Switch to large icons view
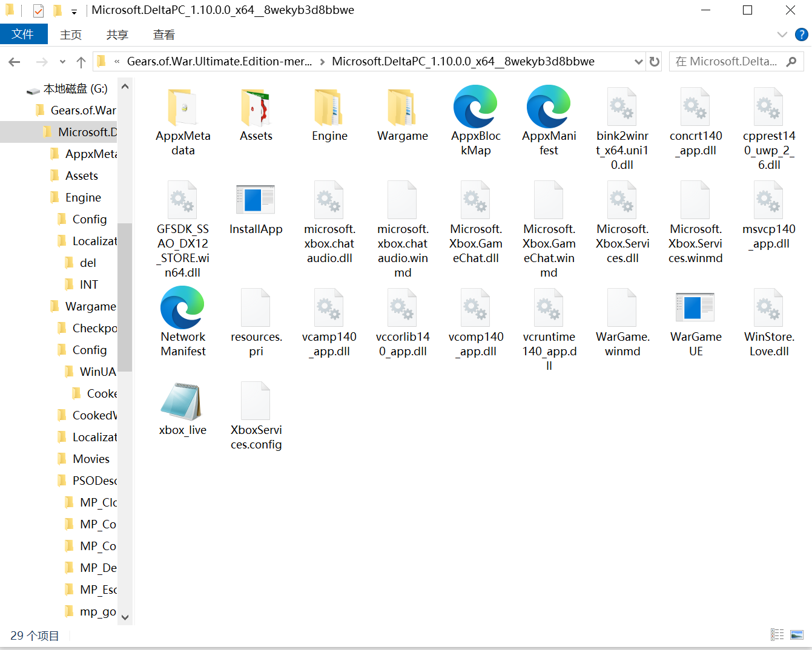The width and height of the screenshot is (812, 650). pyautogui.click(x=797, y=635)
